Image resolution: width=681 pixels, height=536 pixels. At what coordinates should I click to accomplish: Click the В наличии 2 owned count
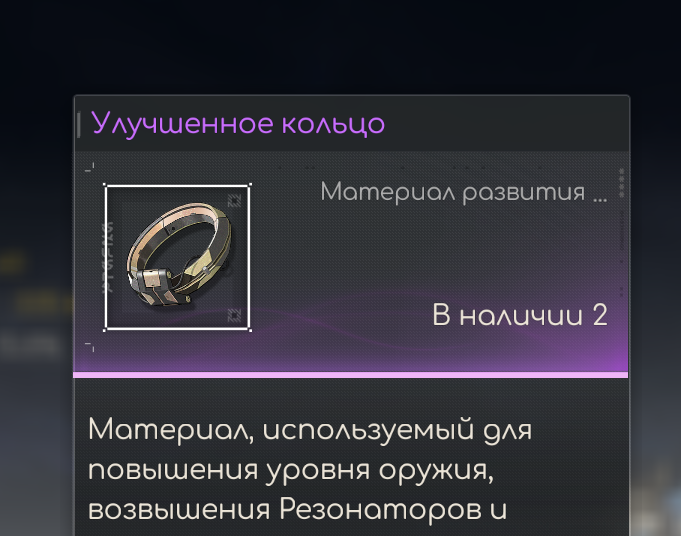pyautogui.click(x=520, y=314)
